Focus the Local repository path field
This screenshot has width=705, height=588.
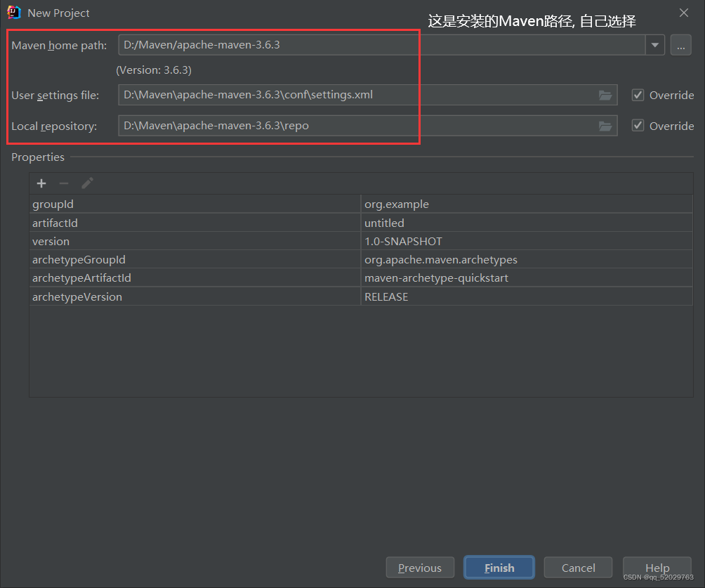pyautogui.click(x=368, y=126)
